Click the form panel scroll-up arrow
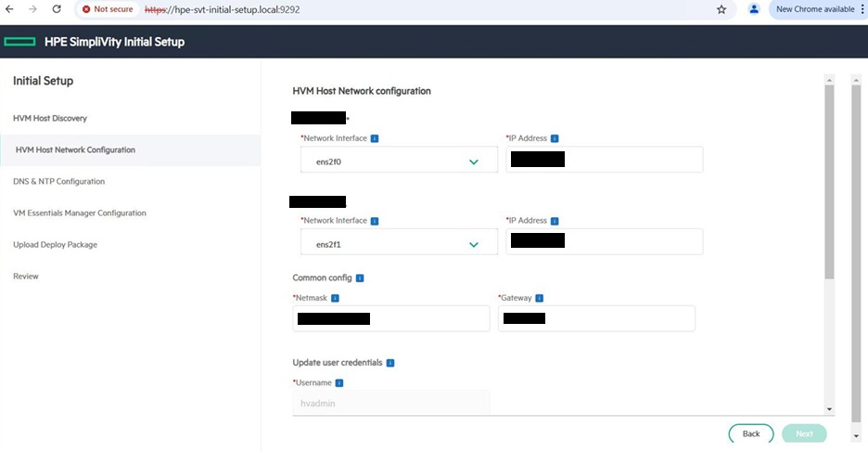This screenshot has height=452, width=868. pyautogui.click(x=829, y=81)
